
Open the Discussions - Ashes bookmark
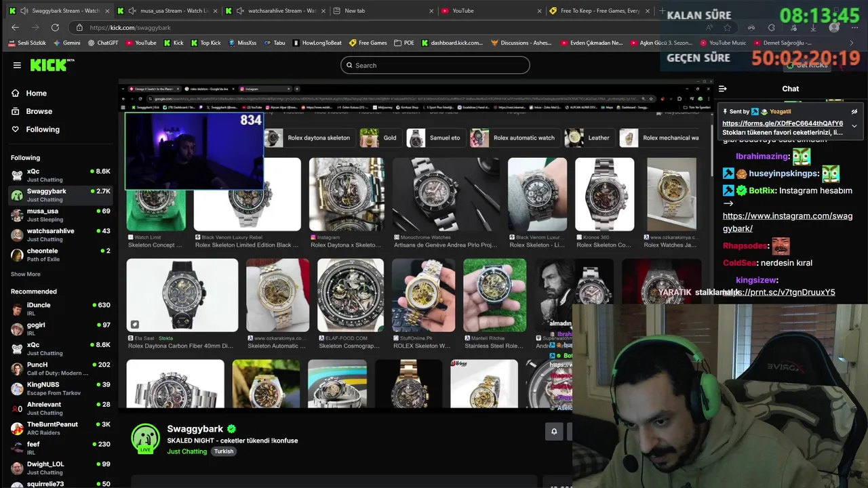(x=521, y=43)
